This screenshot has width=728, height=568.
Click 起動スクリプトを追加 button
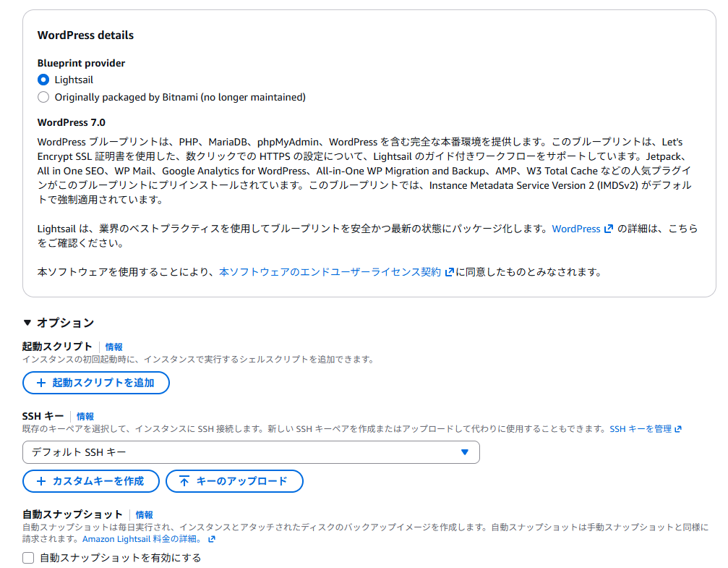pyautogui.click(x=96, y=383)
